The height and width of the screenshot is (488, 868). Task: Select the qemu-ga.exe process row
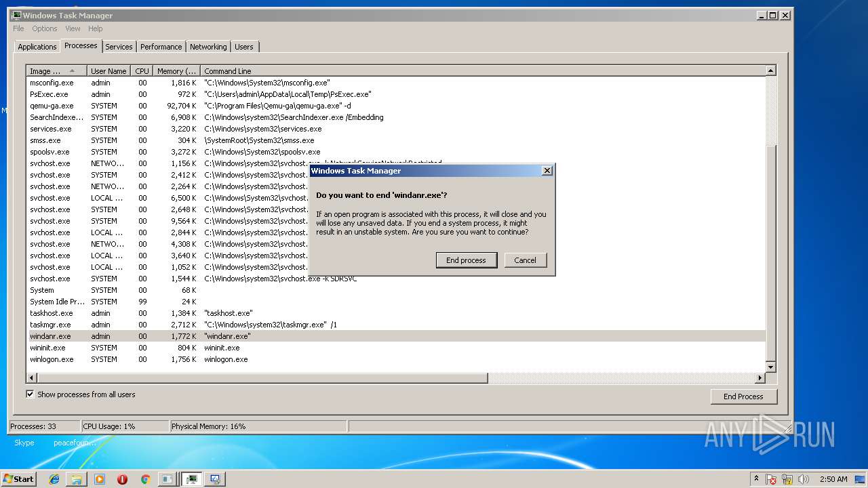point(396,106)
